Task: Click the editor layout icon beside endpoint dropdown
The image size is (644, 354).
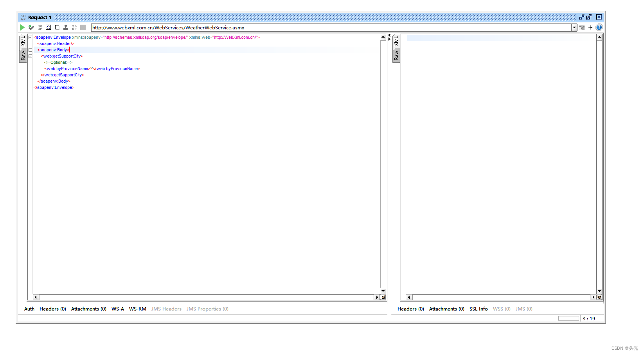Action: pos(582,27)
